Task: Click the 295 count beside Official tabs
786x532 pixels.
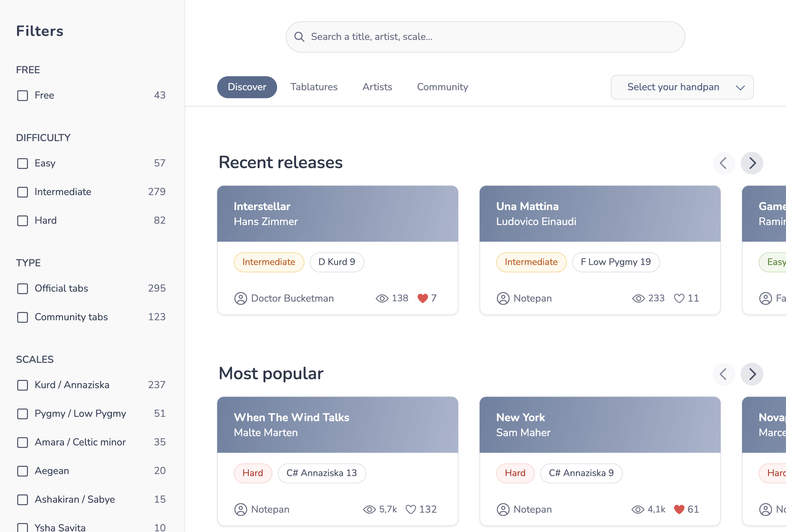Action: click(157, 288)
